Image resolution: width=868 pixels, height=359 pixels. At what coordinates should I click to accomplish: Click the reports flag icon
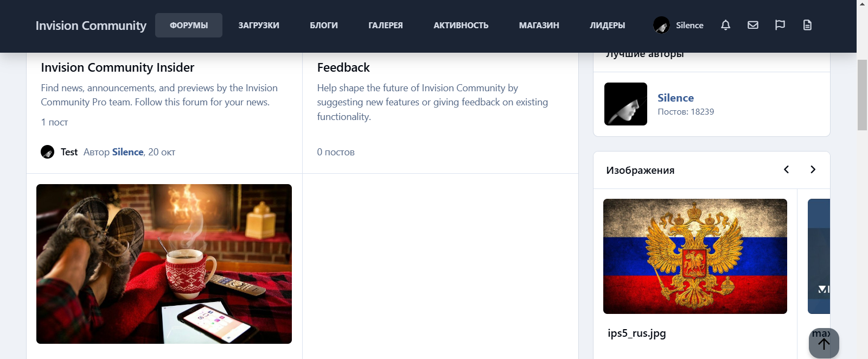780,25
